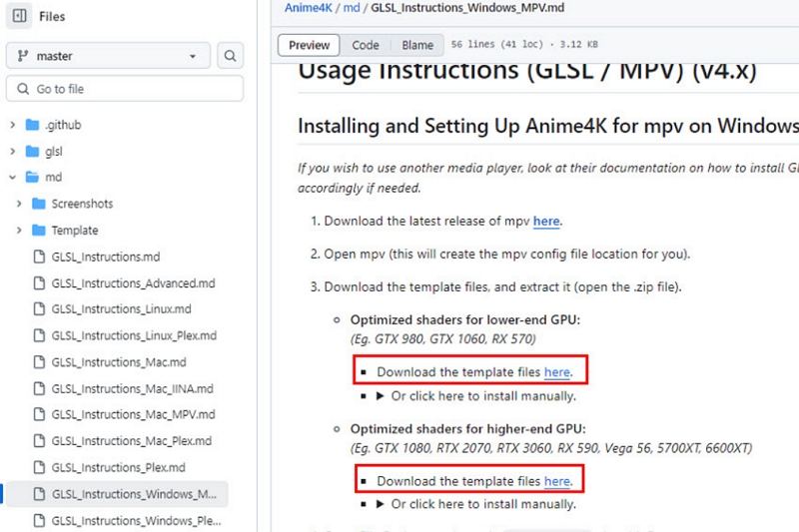Go to Anime4K breadcrumb link
799x532 pixels.
pyautogui.click(x=309, y=8)
